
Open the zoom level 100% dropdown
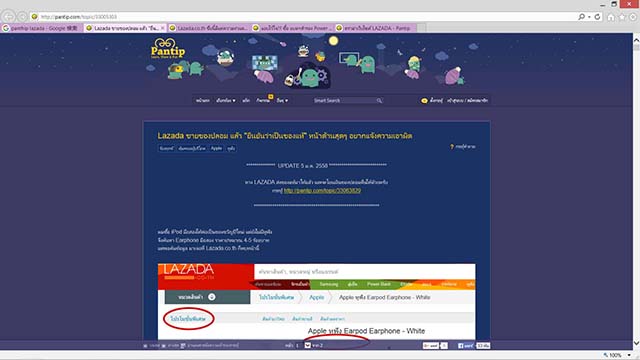(x=629, y=356)
